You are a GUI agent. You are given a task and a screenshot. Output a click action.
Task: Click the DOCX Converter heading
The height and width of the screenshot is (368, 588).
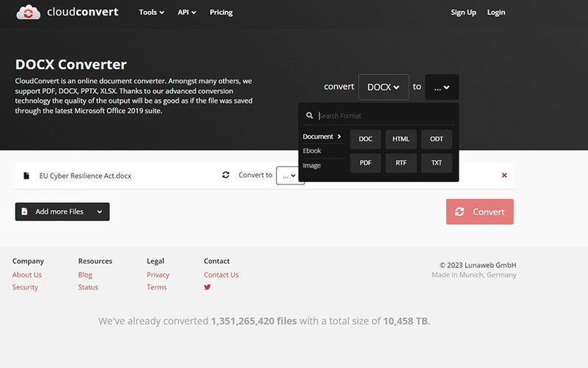point(71,65)
